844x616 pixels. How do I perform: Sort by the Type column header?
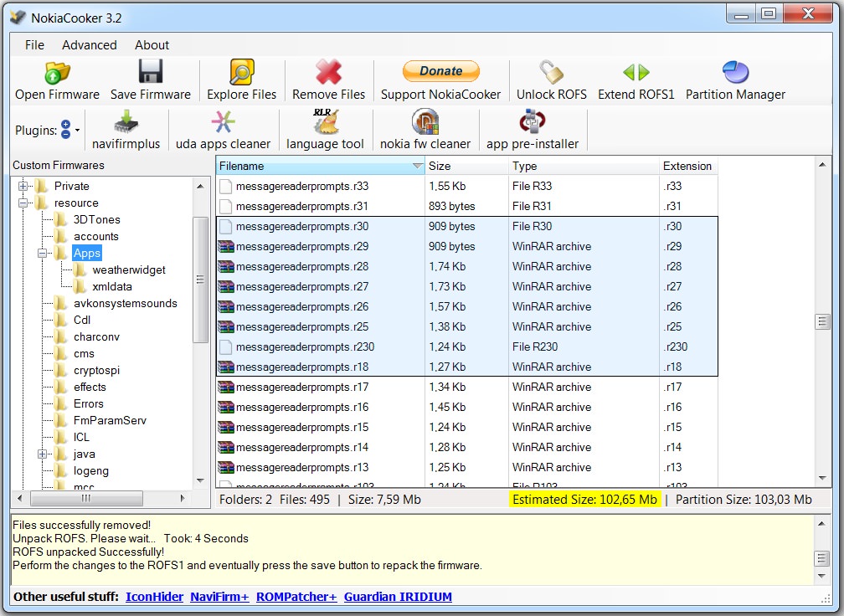[584, 166]
